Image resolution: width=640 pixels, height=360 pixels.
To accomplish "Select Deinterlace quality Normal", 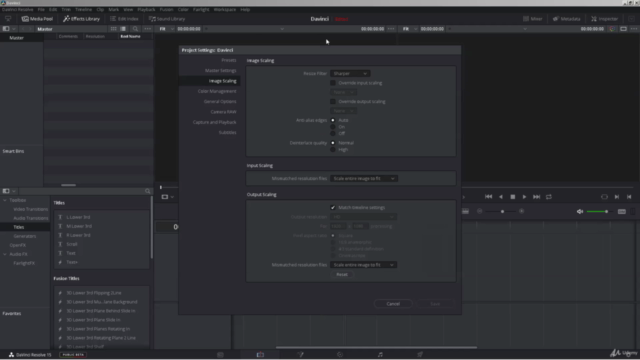I will [x=333, y=143].
